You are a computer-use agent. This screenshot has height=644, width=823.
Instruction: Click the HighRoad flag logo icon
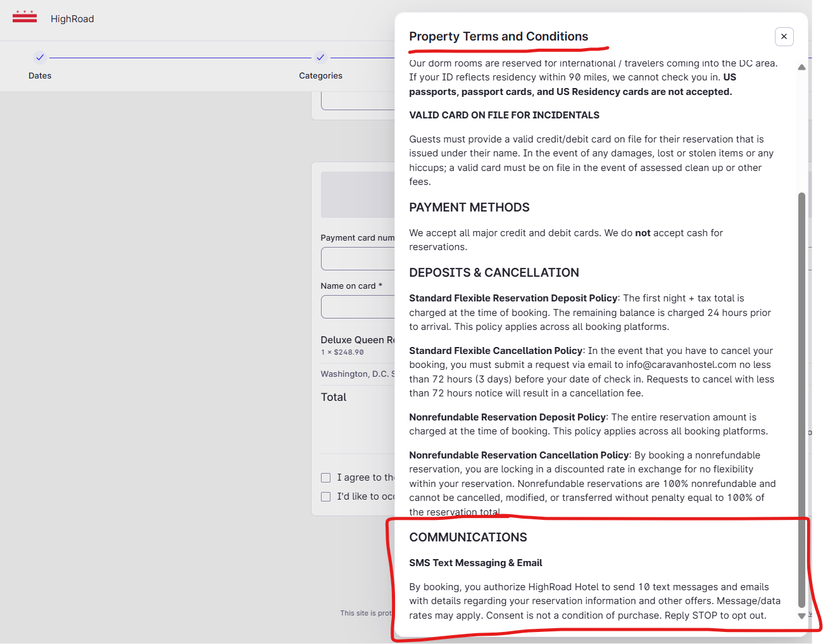tap(25, 16)
